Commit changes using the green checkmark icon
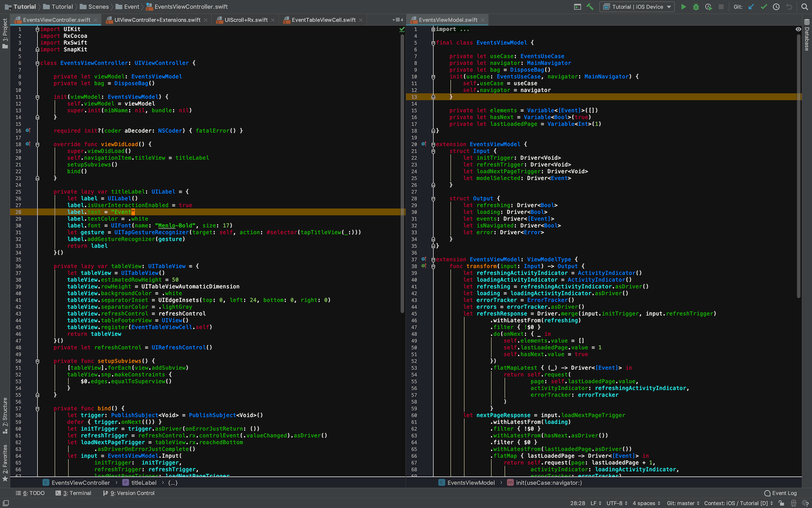Screen dimensions: 812x508 (764, 7)
